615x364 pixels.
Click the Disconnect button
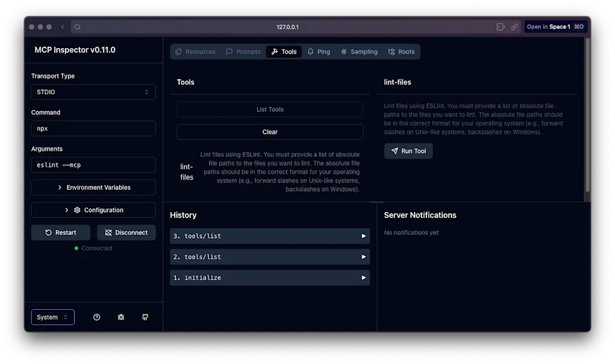click(x=126, y=232)
